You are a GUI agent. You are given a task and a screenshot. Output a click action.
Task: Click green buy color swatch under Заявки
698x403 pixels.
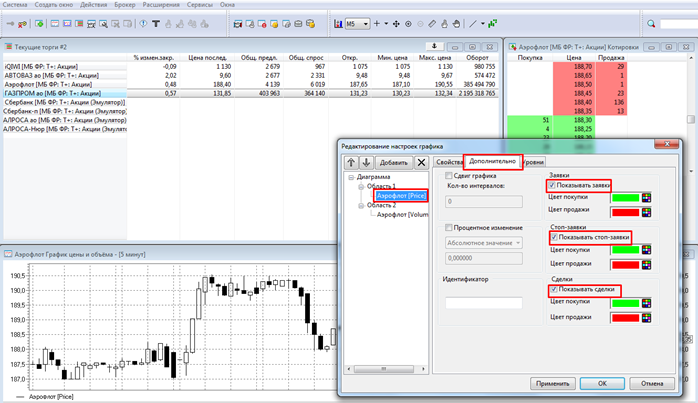pos(625,198)
